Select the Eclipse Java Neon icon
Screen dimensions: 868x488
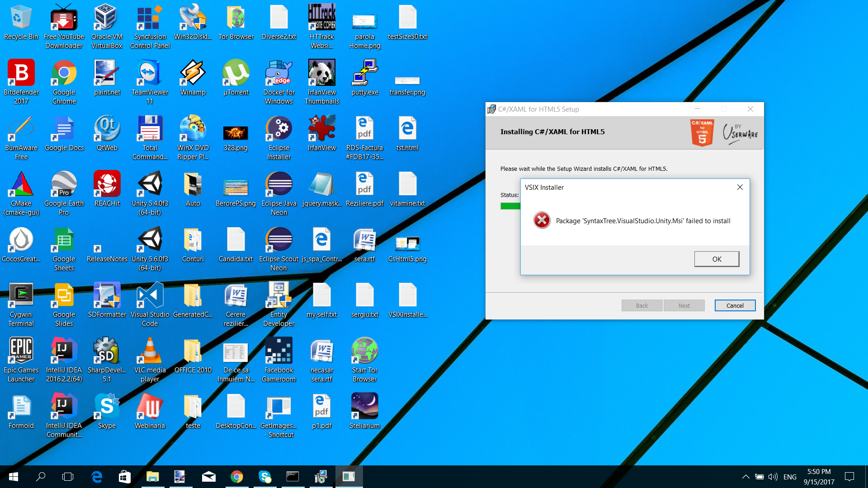click(x=278, y=193)
